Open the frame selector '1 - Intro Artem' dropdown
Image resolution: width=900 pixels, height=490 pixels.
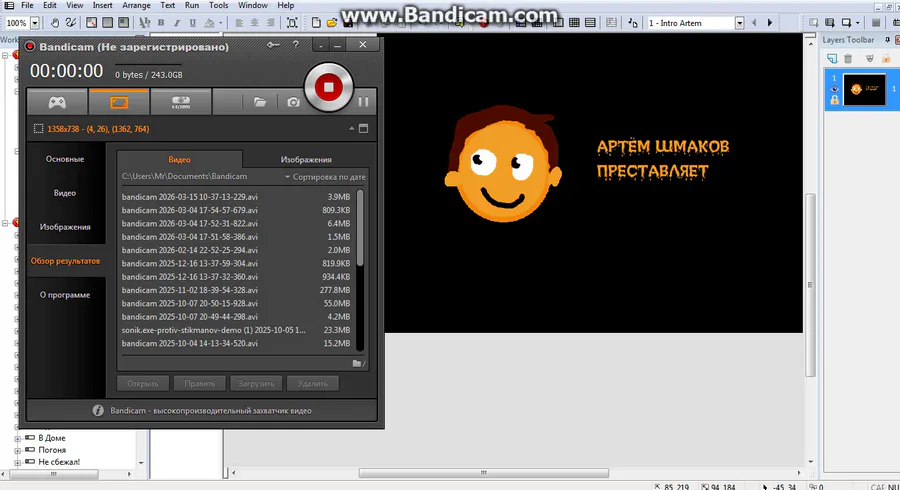[739, 23]
